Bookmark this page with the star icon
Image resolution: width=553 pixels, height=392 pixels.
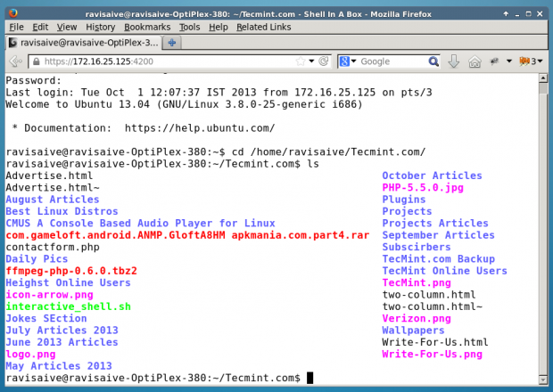tap(301, 61)
